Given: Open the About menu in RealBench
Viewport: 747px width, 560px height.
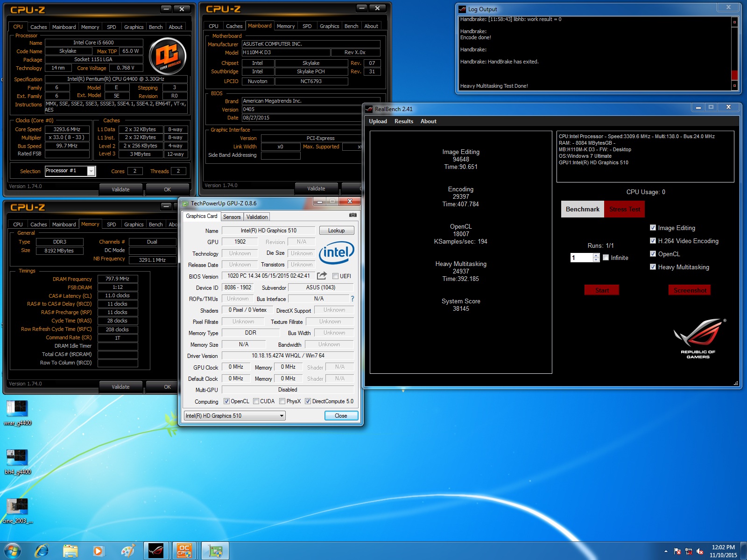Looking at the screenshot, I should click(429, 121).
